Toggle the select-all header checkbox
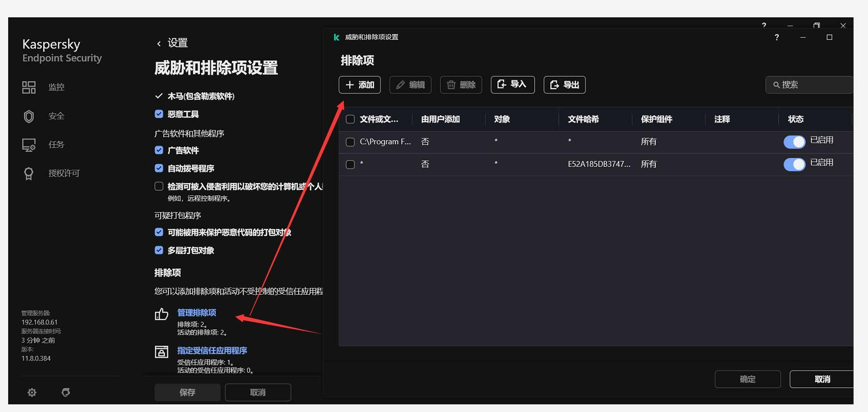The width and height of the screenshot is (868, 412). [350, 119]
